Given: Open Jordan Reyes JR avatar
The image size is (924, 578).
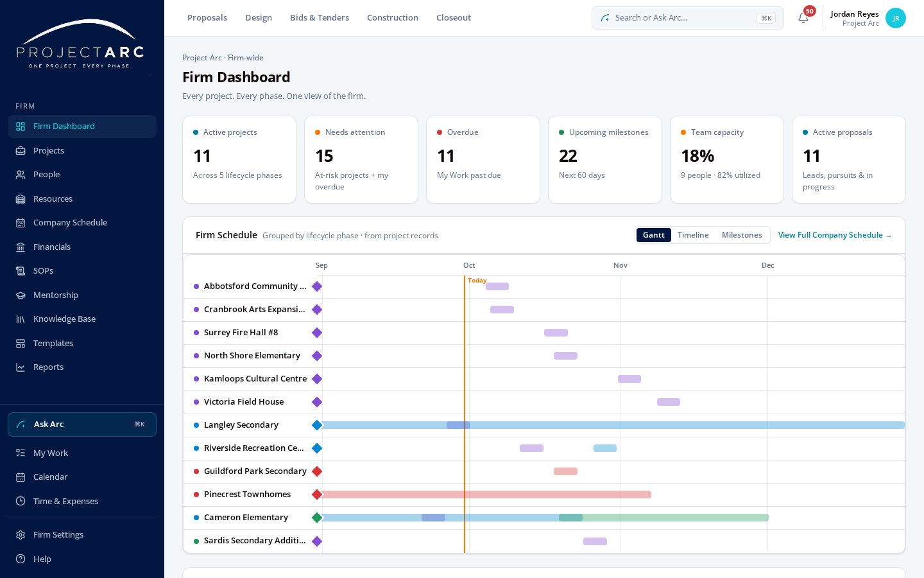Looking at the screenshot, I should (x=896, y=18).
